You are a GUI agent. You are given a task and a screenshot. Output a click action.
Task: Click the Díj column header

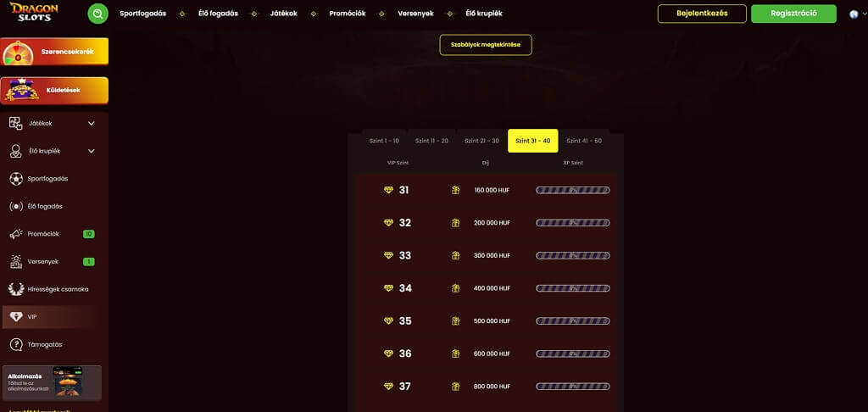[x=486, y=163]
